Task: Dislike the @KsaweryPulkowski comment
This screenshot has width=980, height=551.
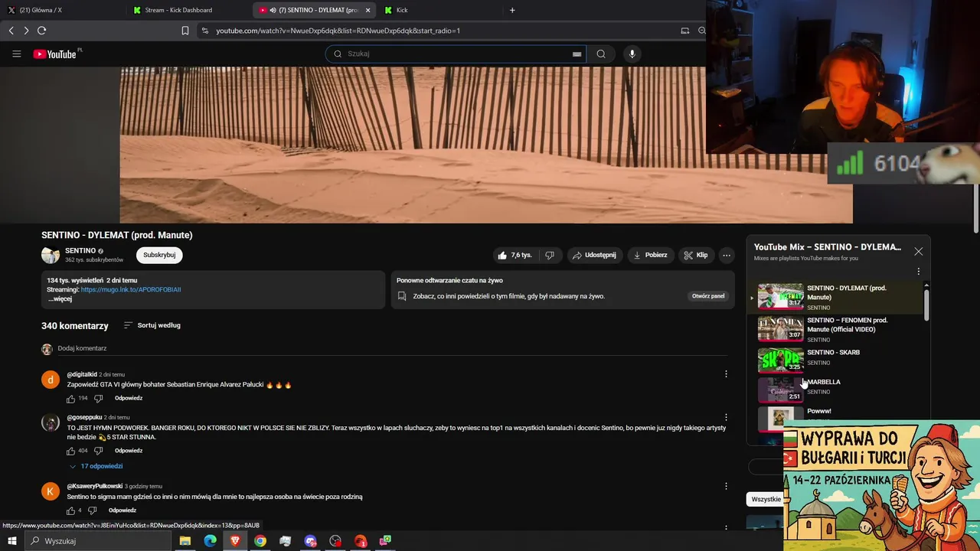Action: 92,510
